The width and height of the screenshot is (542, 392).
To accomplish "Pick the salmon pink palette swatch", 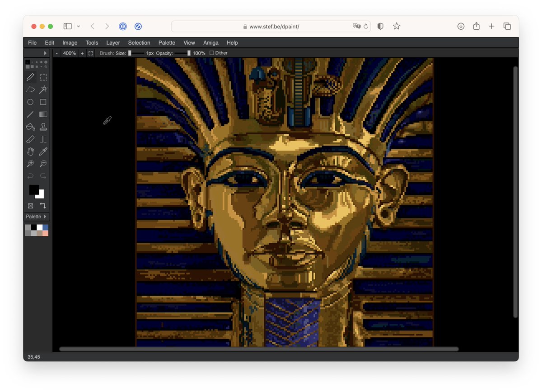I will [x=46, y=233].
